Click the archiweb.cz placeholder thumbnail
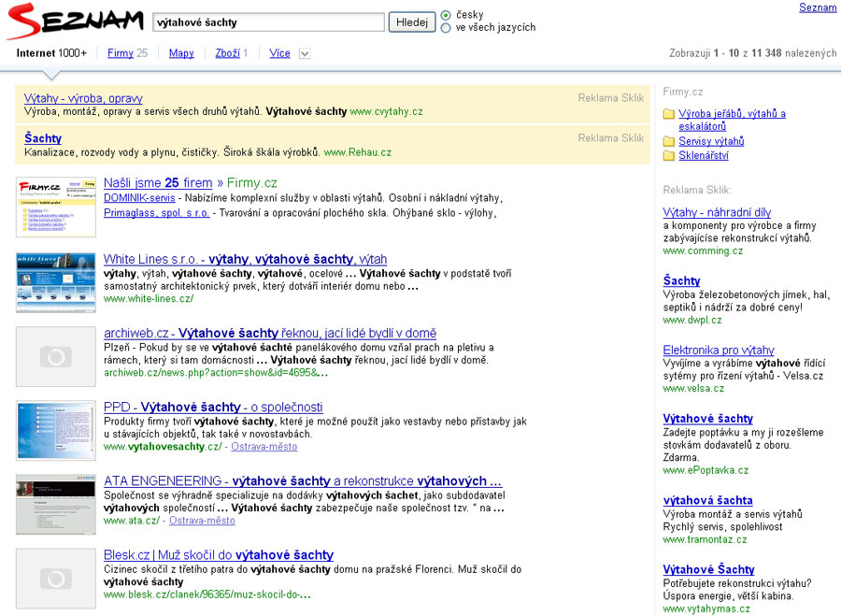 pos(56,356)
